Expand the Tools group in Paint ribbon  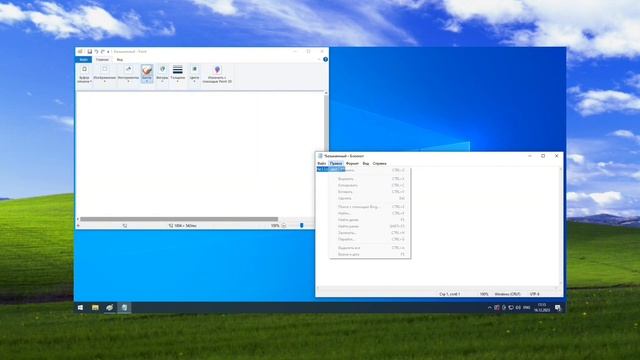(129, 74)
